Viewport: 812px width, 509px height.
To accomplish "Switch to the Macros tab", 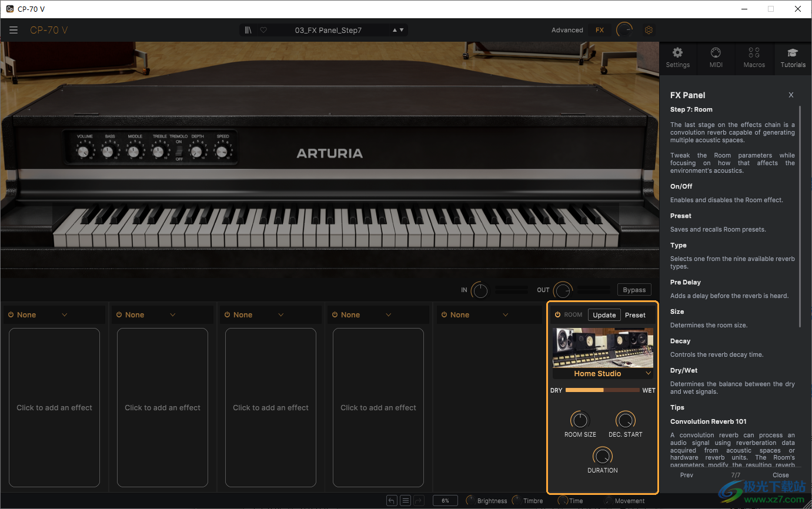I will coord(754,58).
